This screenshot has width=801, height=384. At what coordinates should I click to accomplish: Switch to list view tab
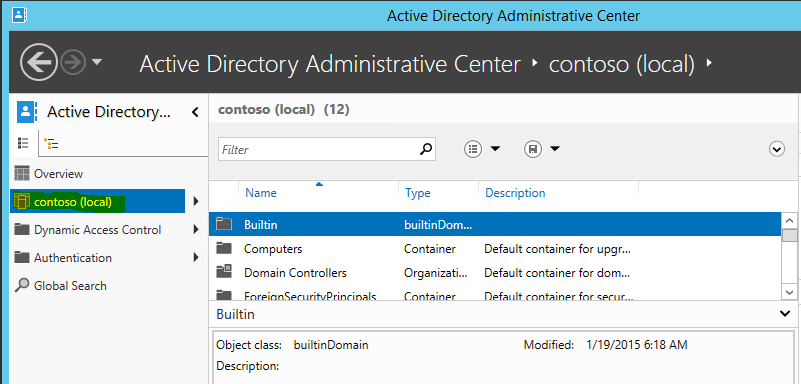(23, 143)
